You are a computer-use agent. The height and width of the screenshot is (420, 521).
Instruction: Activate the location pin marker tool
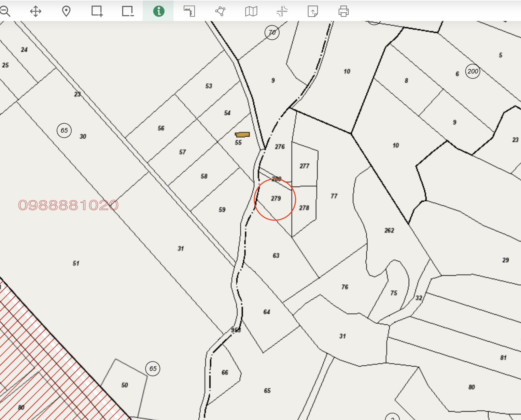click(x=66, y=11)
